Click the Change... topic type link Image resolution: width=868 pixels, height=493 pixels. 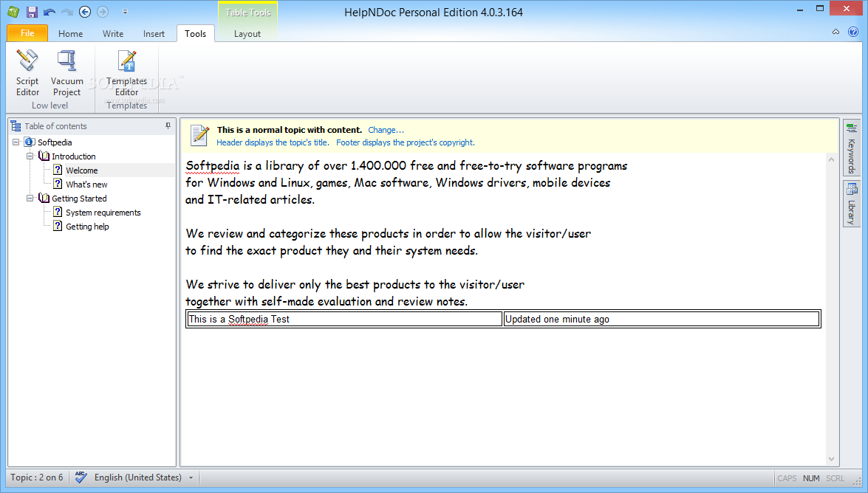coord(386,130)
